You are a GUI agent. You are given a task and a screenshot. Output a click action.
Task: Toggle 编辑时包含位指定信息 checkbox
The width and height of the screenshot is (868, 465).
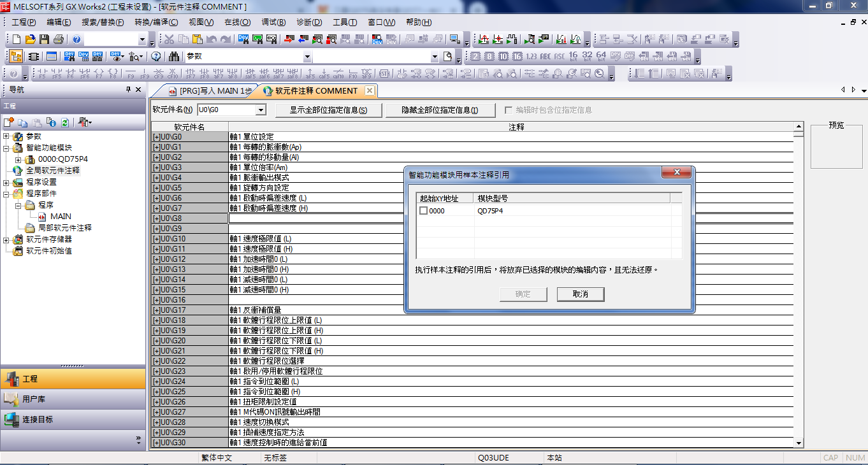[x=509, y=110]
